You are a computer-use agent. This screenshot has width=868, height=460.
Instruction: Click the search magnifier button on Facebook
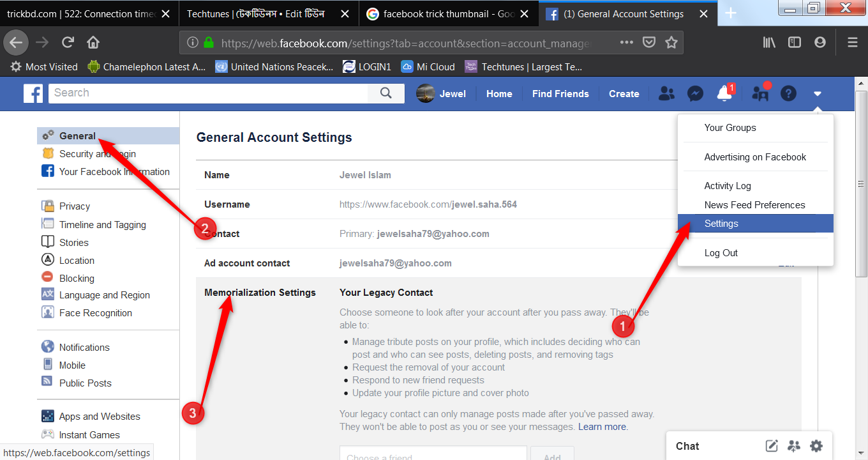386,93
